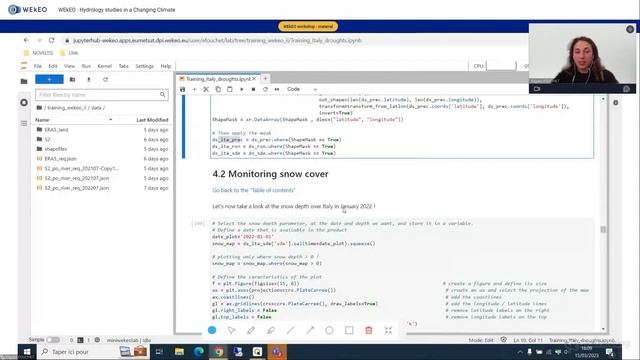The image size is (640, 360).
Task: Open the Tabs menu
Action: (124, 66)
